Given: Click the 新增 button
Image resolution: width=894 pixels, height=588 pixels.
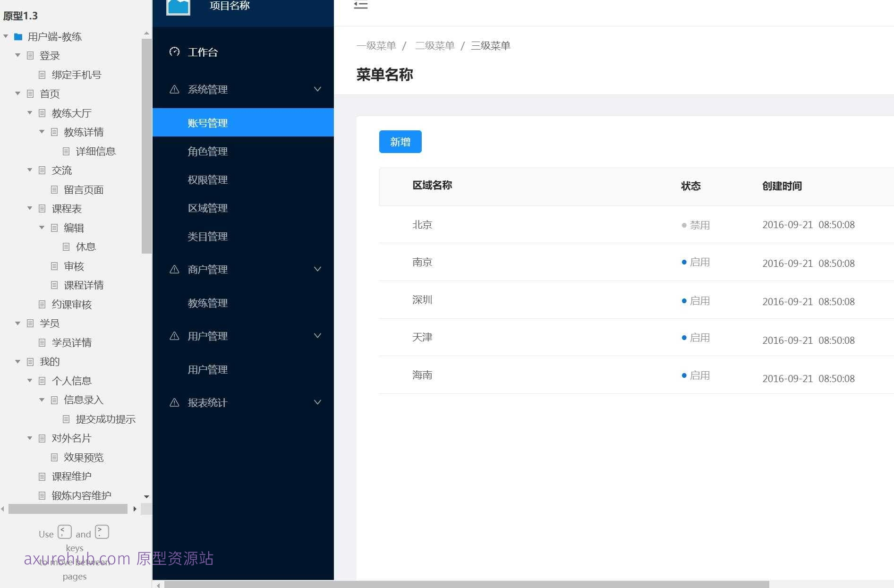Looking at the screenshot, I should (x=400, y=142).
